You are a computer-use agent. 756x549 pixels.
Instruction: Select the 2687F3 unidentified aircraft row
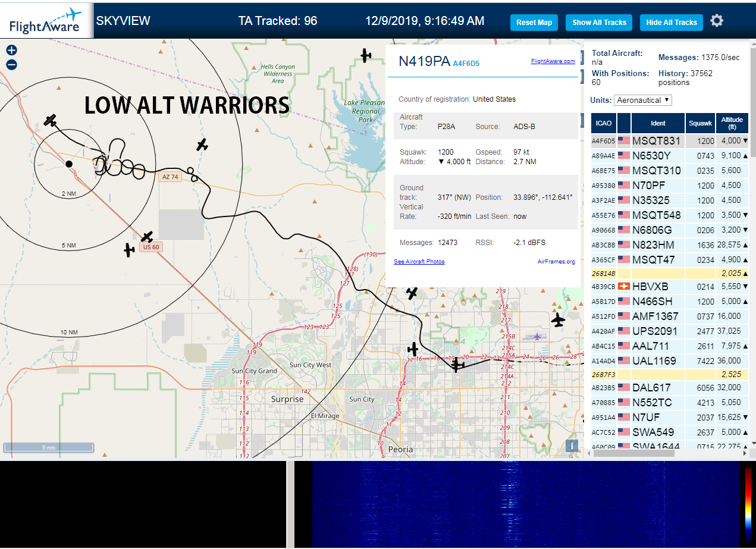pos(670,375)
